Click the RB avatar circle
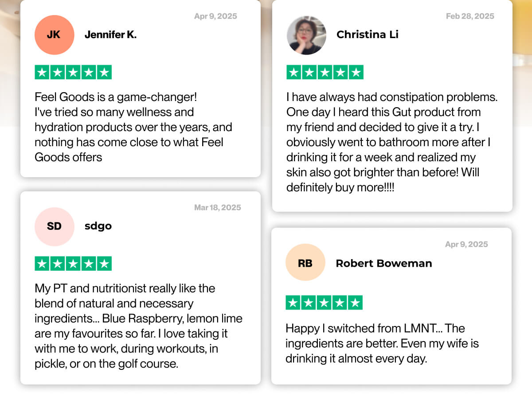Viewport: 532px width, 396px height. 305,264
